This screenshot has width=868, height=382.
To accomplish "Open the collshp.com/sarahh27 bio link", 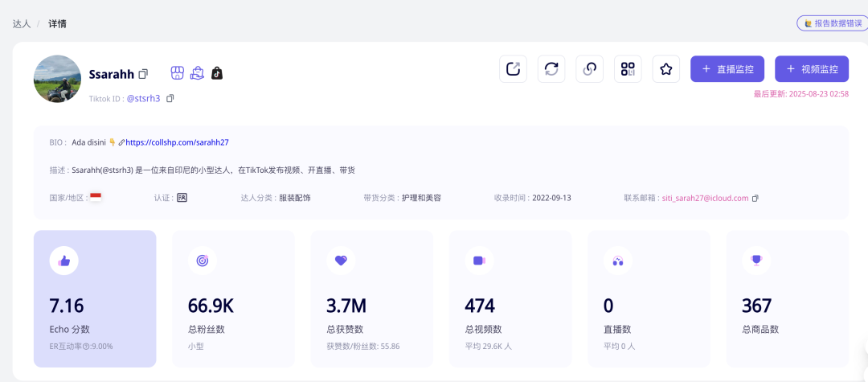I will tap(177, 142).
